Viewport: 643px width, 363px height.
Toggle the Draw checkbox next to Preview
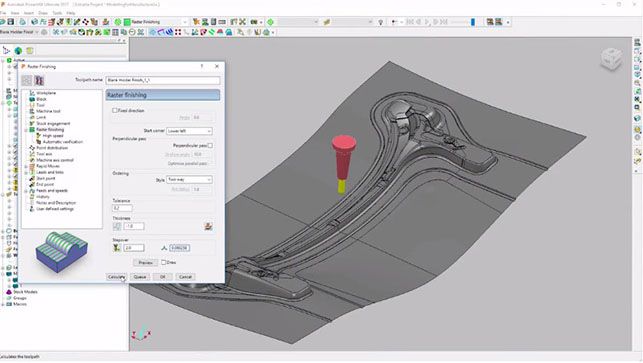point(163,262)
